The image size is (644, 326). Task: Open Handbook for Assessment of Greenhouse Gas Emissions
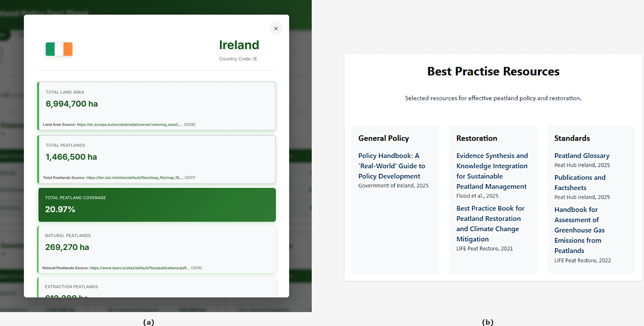[579, 230]
